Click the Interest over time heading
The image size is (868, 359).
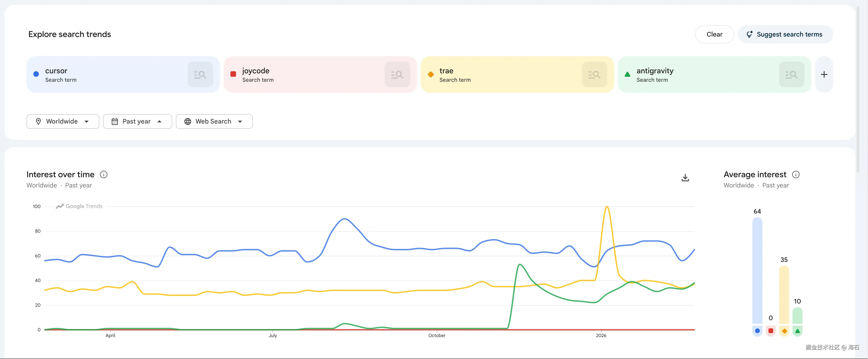[61, 174]
